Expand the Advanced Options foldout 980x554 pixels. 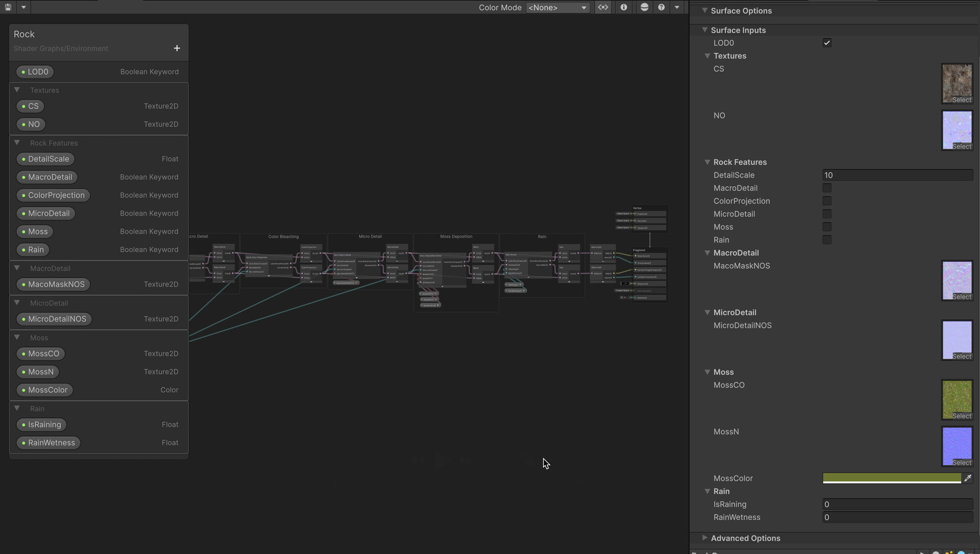(x=704, y=538)
